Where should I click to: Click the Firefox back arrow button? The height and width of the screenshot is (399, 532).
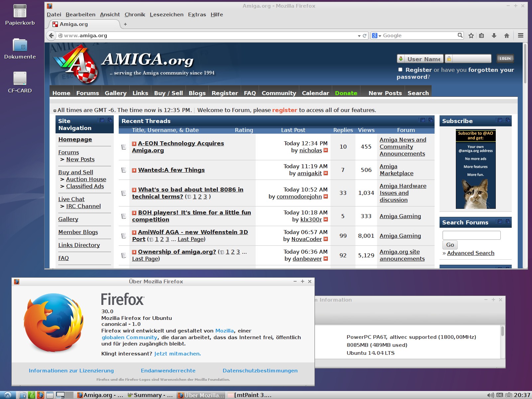click(x=51, y=36)
